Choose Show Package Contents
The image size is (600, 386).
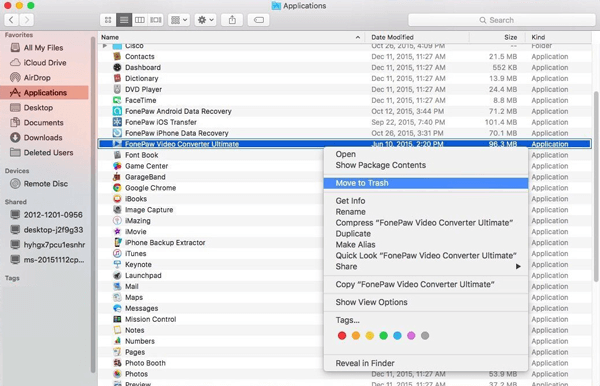pos(426,165)
